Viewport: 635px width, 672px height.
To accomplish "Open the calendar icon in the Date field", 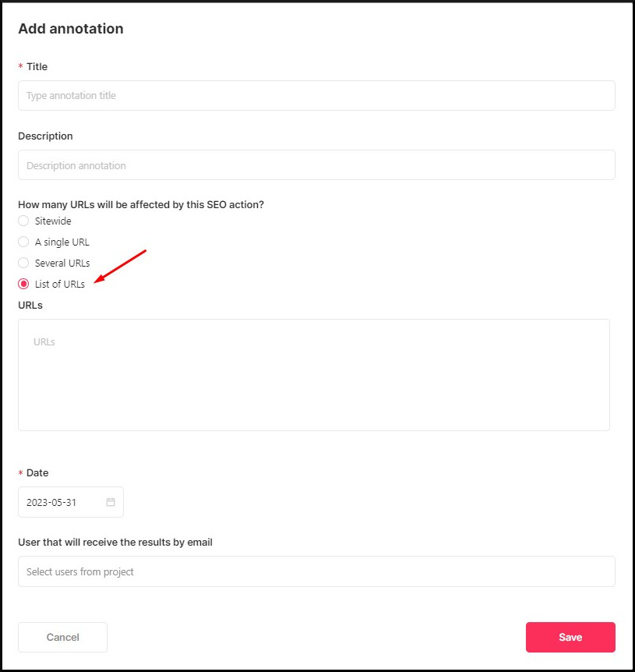I will click(112, 502).
